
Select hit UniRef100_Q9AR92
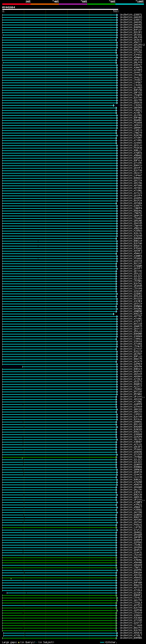click(131, 422)
